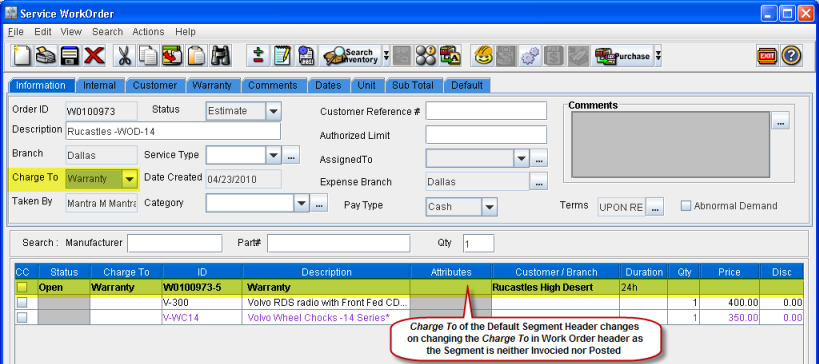
Task: Tick the checkbox on V-300 row
Action: pos(22,302)
